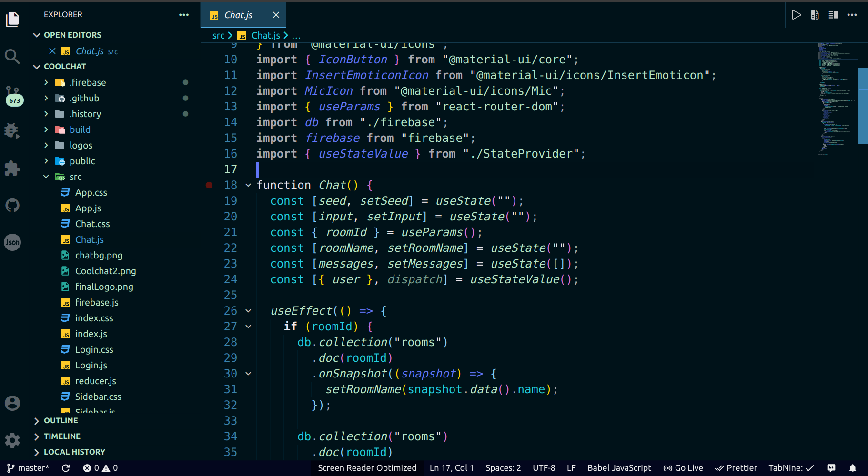This screenshot has height=476, width=868.
Task: Change language mode Babel JavaScript
Action: pyautogui.click(x=619, y=468)
